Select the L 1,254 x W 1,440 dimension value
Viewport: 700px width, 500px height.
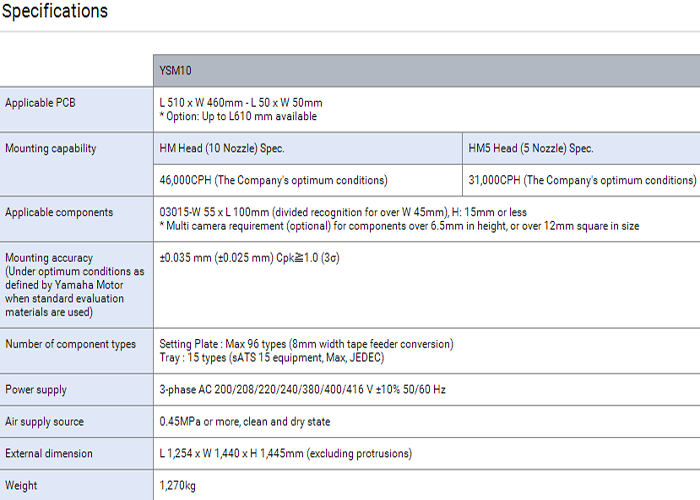coord(285,454)
